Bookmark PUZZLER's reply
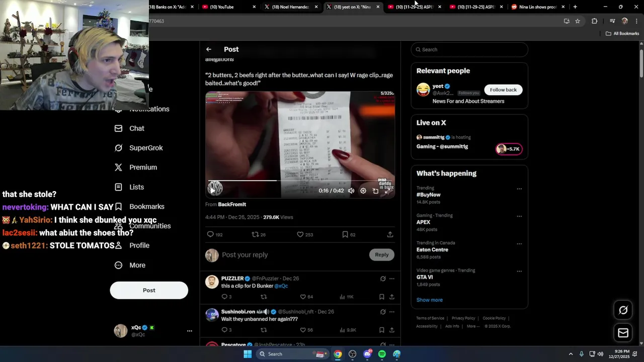The image size is (644, 362). 382,297
